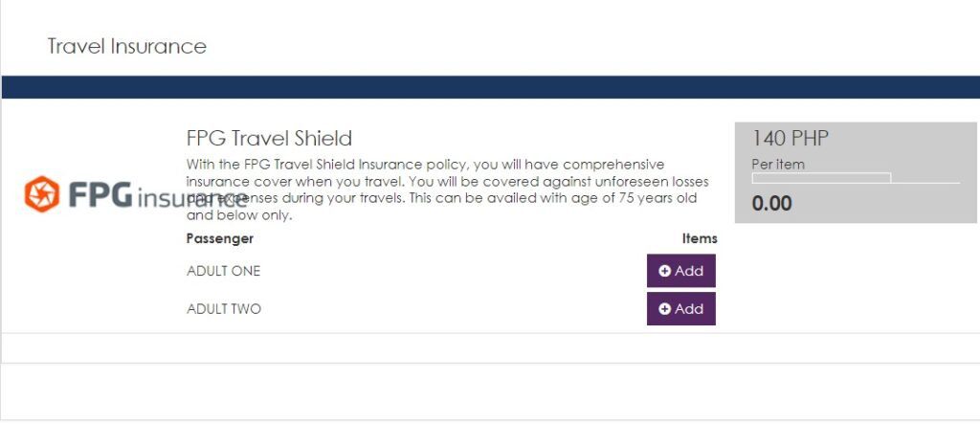The width and height of the screenshot is (980, 424).
Task: Click the Items column header
Action: click(x=700, y=238)
